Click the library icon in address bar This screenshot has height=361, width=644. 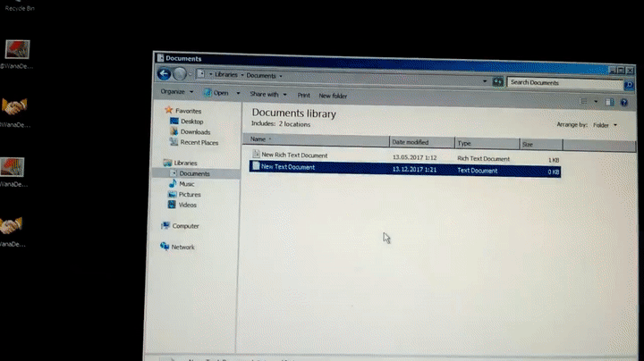tap(201, 74)
